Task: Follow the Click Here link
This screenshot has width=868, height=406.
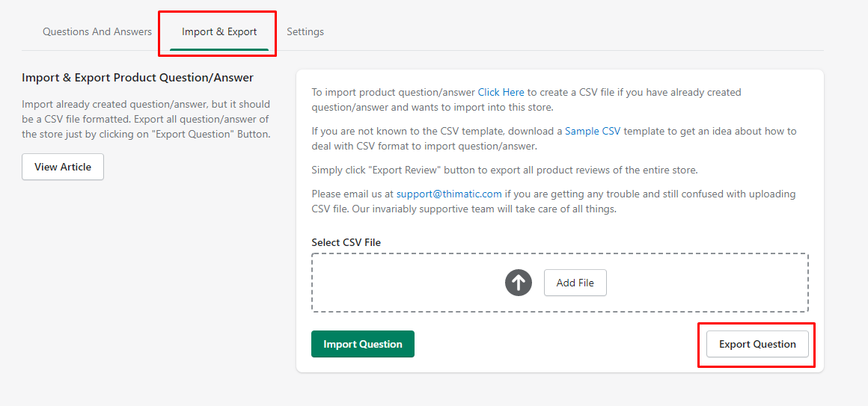Action: click(501, 92)
